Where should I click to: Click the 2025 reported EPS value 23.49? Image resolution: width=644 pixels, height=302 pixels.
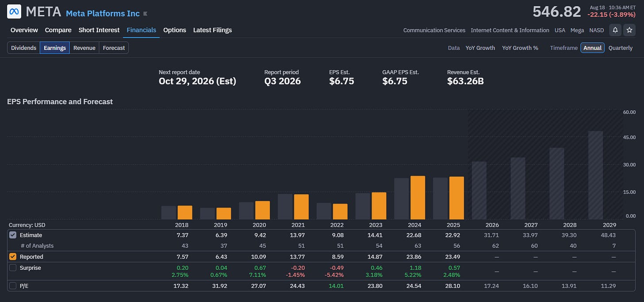(x=452, y=257)
